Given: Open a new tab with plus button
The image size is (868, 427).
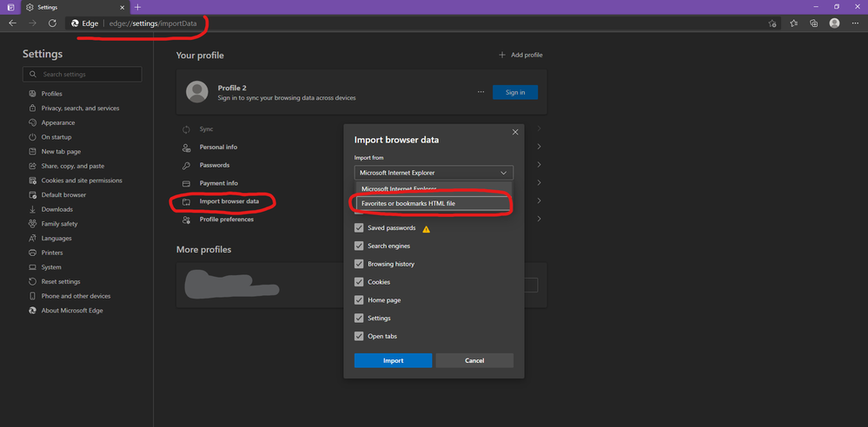Looking at the screenshot, I should [138, 7].
